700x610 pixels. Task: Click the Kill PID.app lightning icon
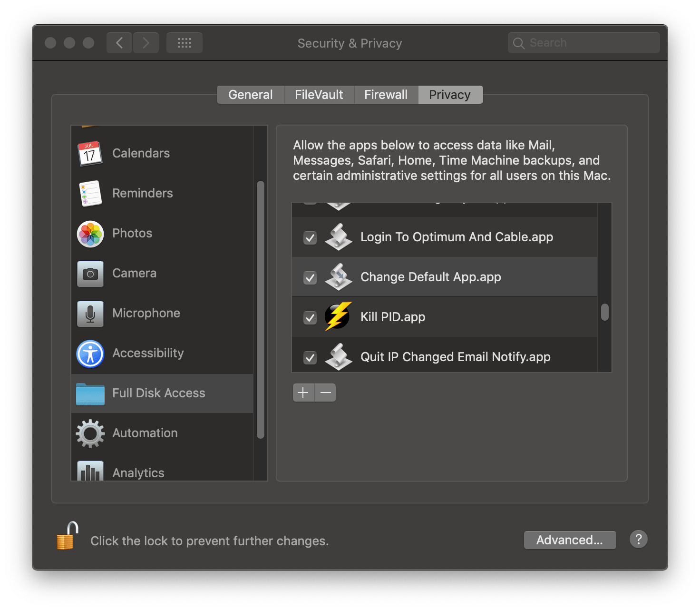(338, 316)
